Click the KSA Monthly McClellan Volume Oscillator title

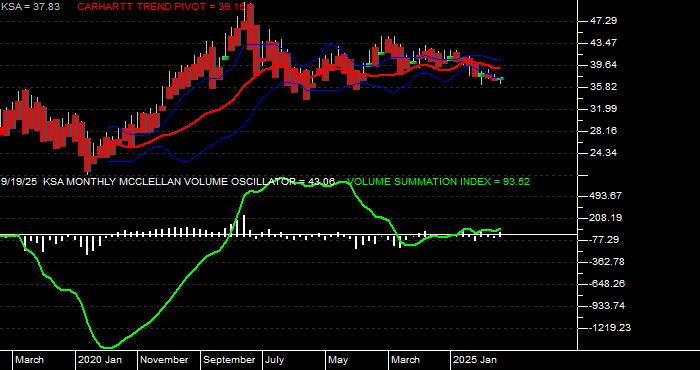(189, 182)
